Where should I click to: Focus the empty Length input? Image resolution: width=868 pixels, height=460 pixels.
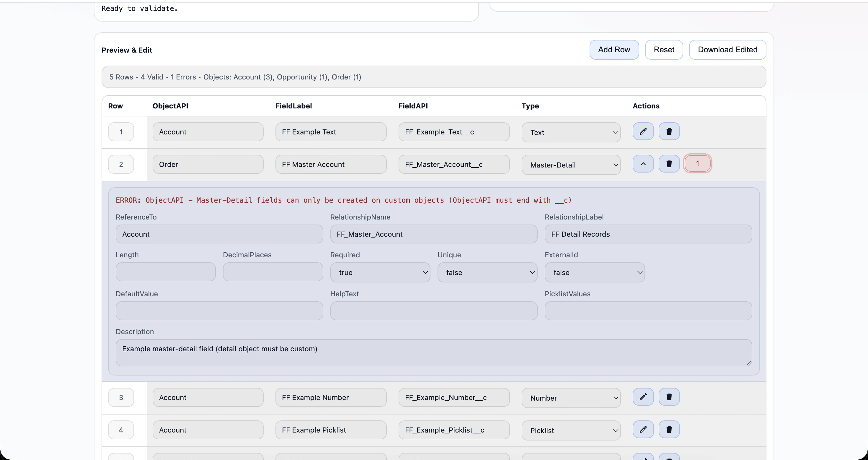pos(165,272)
